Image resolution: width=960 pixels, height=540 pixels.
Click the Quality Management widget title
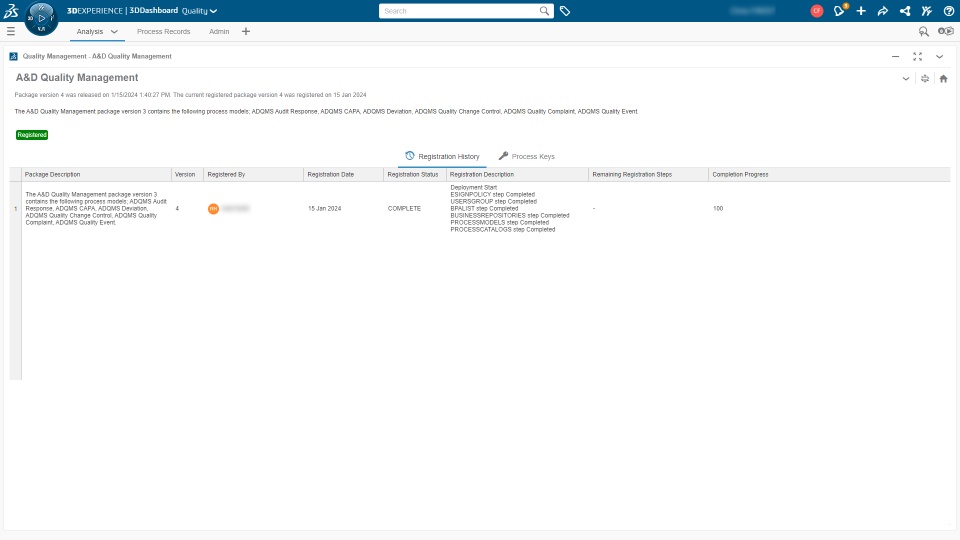tap(97, 56)
